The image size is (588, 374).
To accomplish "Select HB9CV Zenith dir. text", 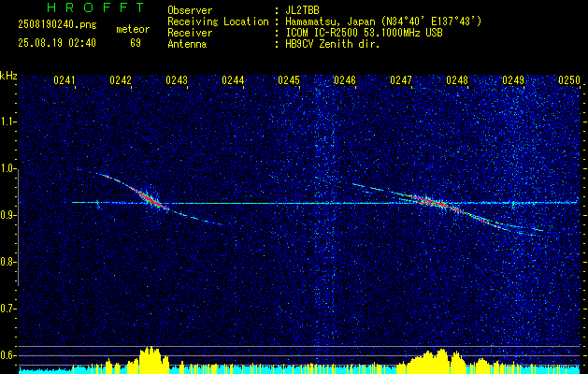I will point(333,44).
